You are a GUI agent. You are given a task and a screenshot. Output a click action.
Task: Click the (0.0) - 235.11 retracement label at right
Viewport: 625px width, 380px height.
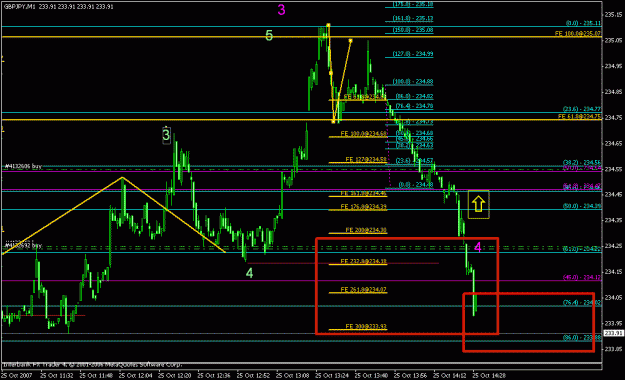(583, 24)
